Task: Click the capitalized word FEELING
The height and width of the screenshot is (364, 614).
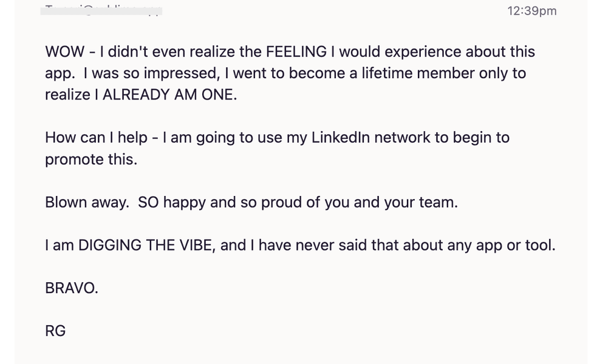Action: [x=296, y=52]
